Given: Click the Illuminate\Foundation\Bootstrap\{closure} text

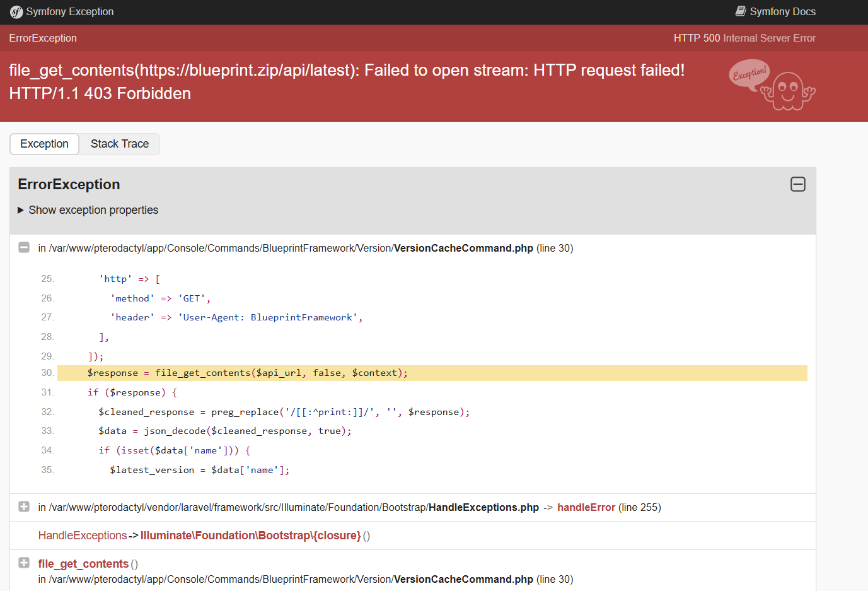Looking at the screenshot, I should click(x=250, y=535).
